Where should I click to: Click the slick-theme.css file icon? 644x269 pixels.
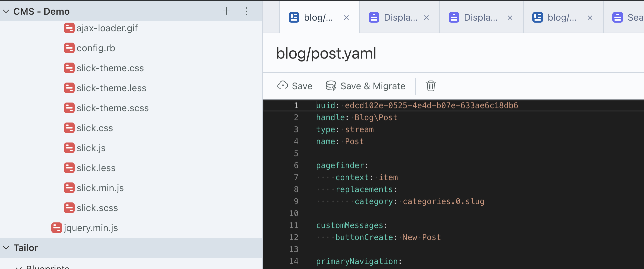tap(69, 68)
